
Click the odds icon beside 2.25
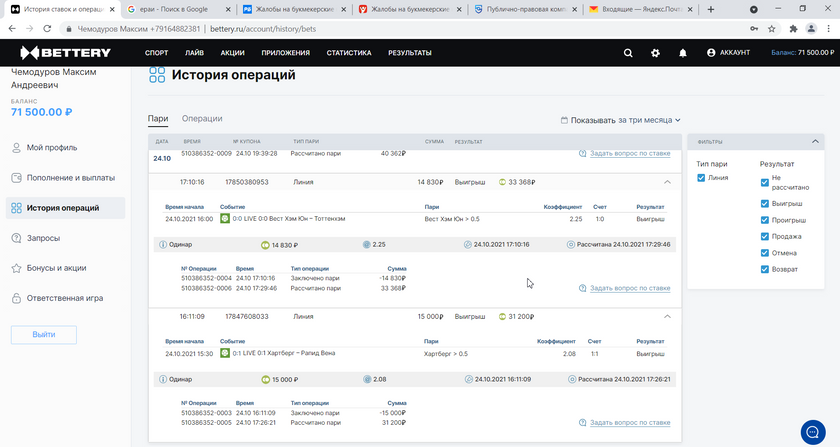(366, 244)
